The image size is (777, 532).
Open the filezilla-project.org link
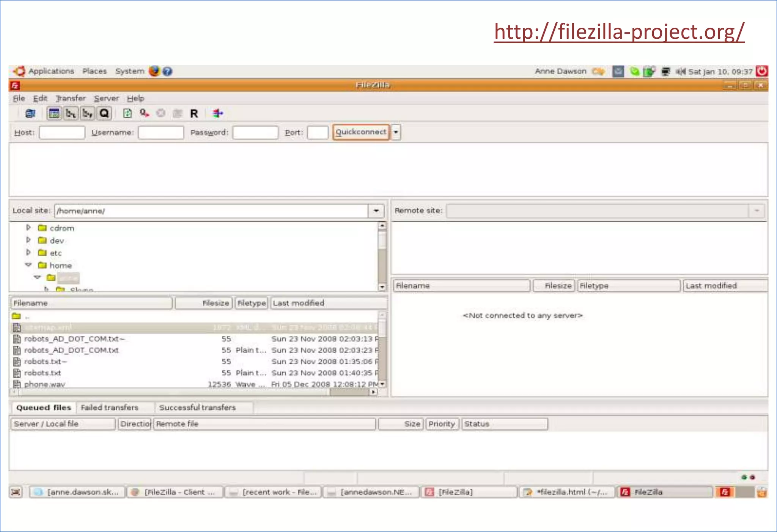point(619,31)
